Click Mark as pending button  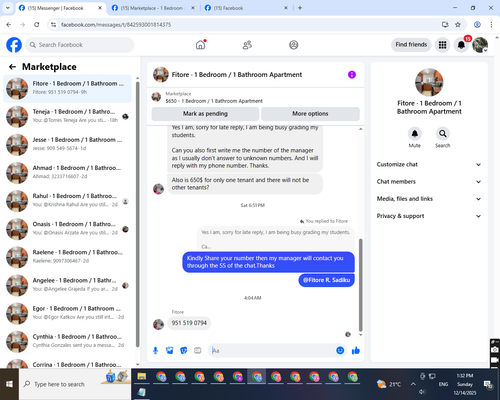coord(205,114)
